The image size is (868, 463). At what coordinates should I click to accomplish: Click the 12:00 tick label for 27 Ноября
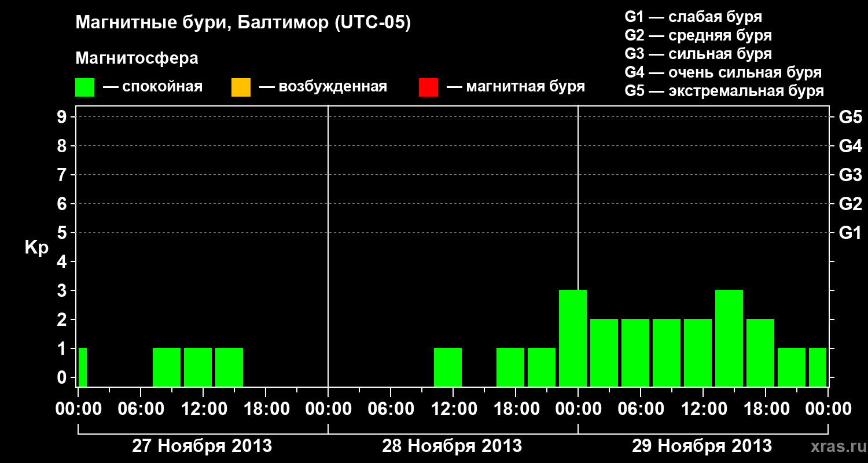[203, 409]
